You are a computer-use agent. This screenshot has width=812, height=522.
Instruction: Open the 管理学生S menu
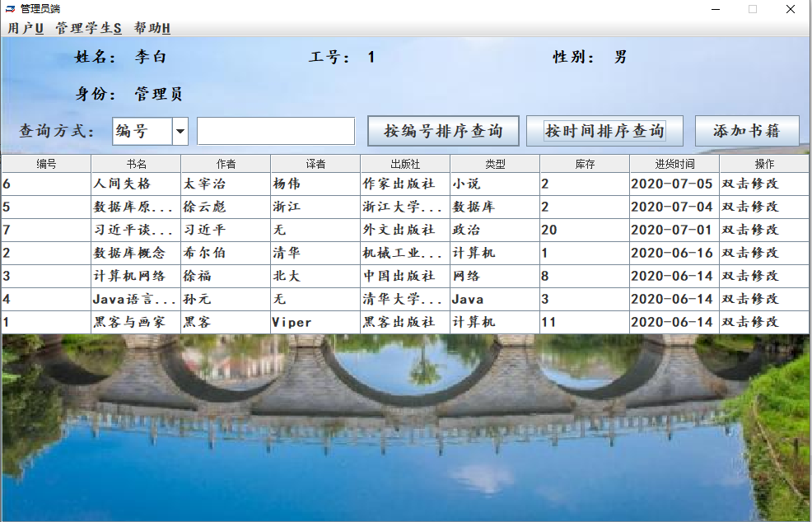click(x=89, y=28)
